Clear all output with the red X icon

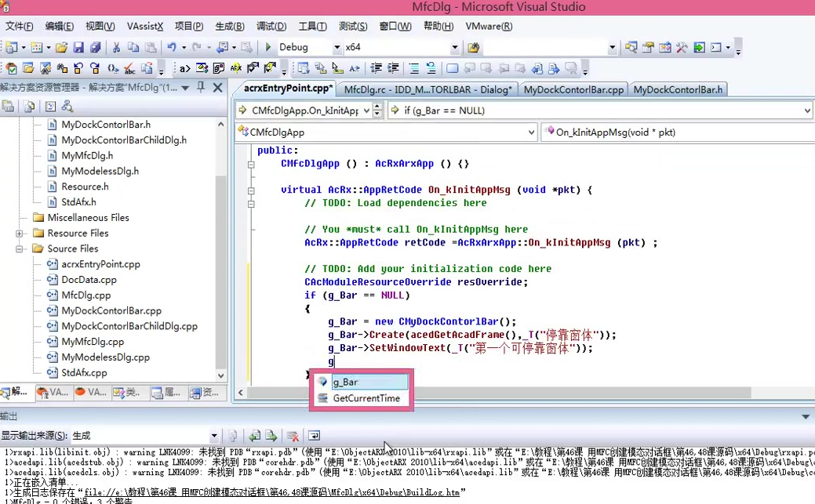(293, 437)
